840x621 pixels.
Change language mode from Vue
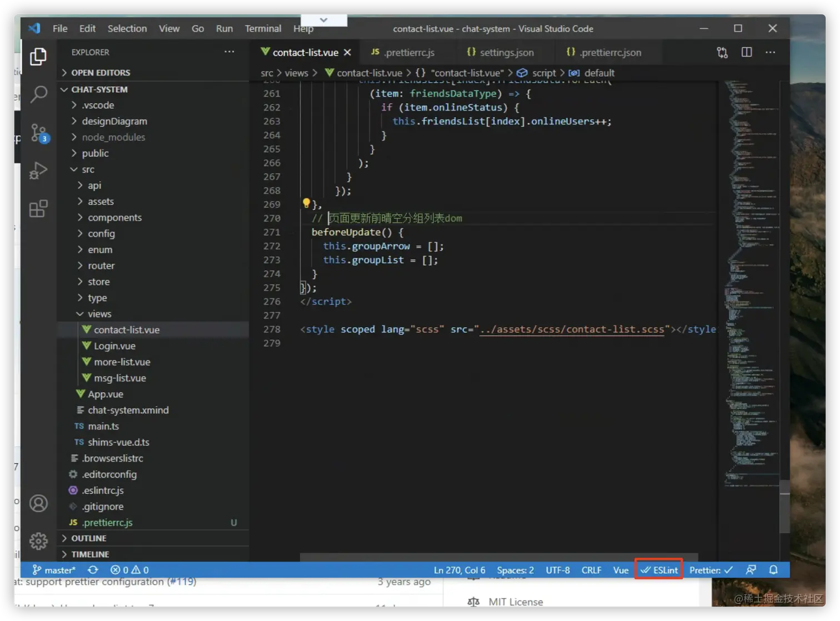click(x=621, y=570)
